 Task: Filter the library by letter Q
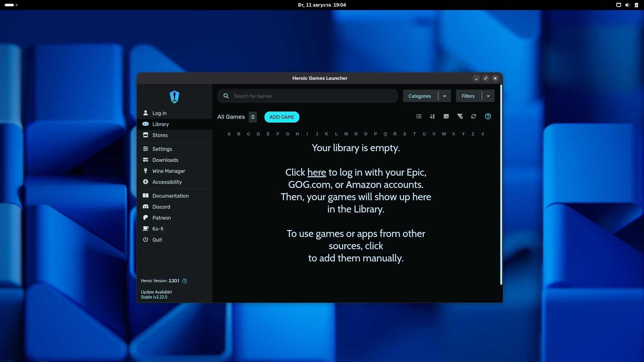[385, 134]
